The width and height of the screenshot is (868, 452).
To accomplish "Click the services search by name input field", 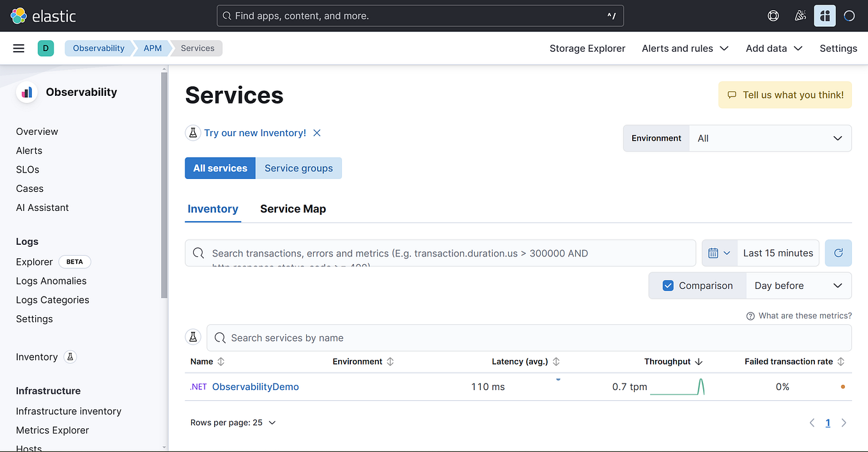I will click(447, 338).
